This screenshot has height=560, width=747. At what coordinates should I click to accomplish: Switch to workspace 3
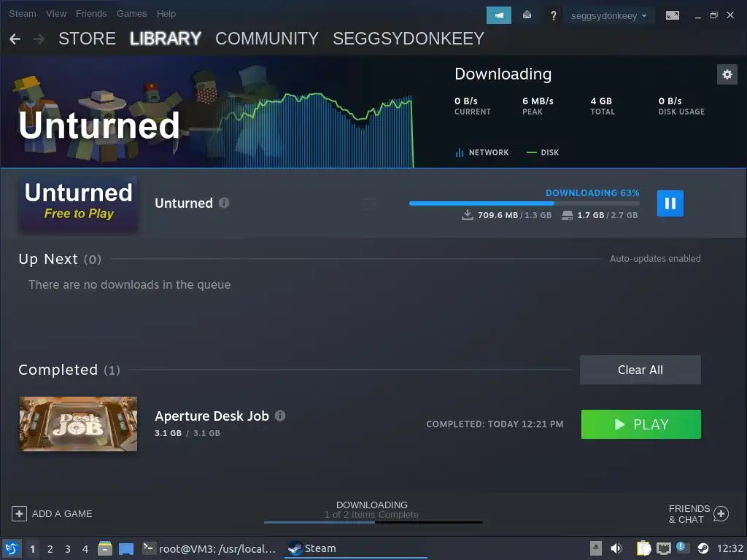click(x=68, y=549)
